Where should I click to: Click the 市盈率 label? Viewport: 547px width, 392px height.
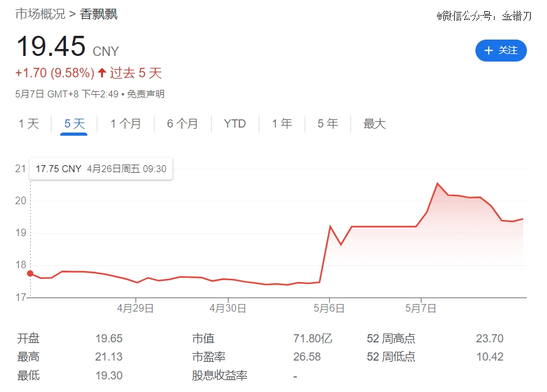[209, 357]
